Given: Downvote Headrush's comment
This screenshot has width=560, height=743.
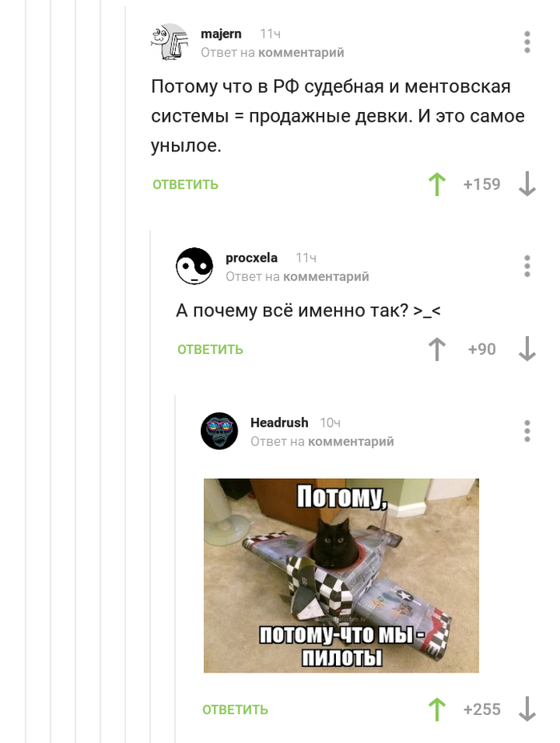Looking at the screenshot, I should coord(527,709).
